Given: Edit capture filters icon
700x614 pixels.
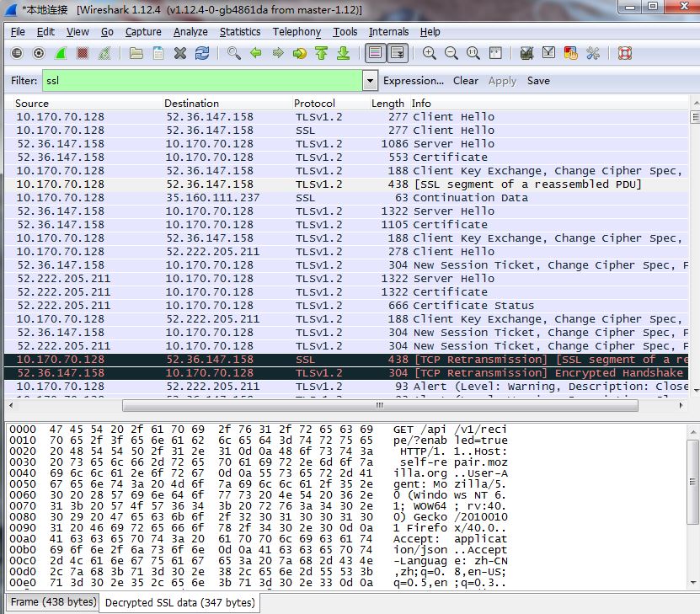Looking at the screenshot, I should click(526, 53).
